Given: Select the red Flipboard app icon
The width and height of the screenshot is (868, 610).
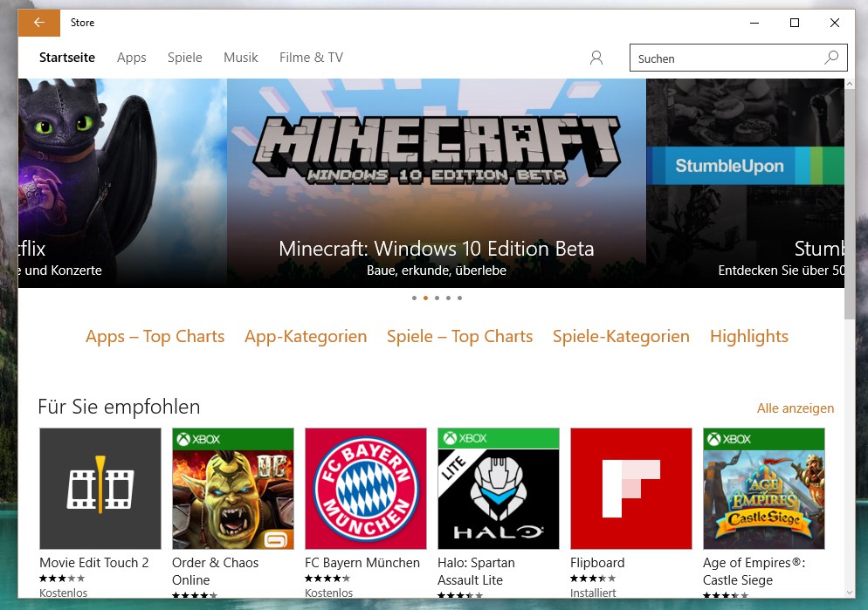Looking at the screenshot, I should pyautogui.click(x=631, y=488).
